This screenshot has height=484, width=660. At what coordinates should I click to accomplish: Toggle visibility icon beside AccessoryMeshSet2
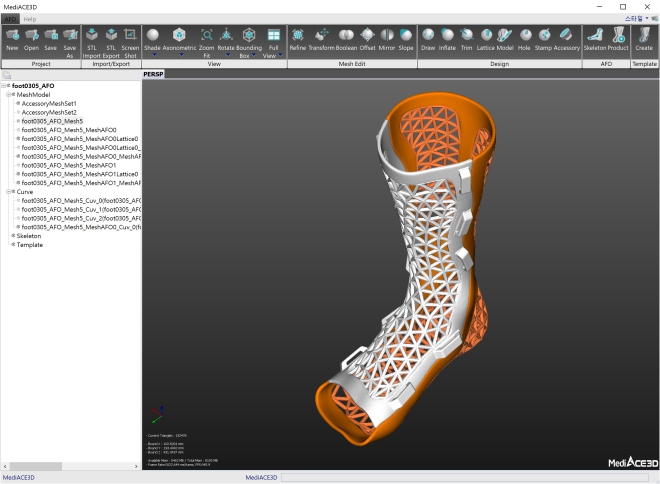(x=18, y=112)
